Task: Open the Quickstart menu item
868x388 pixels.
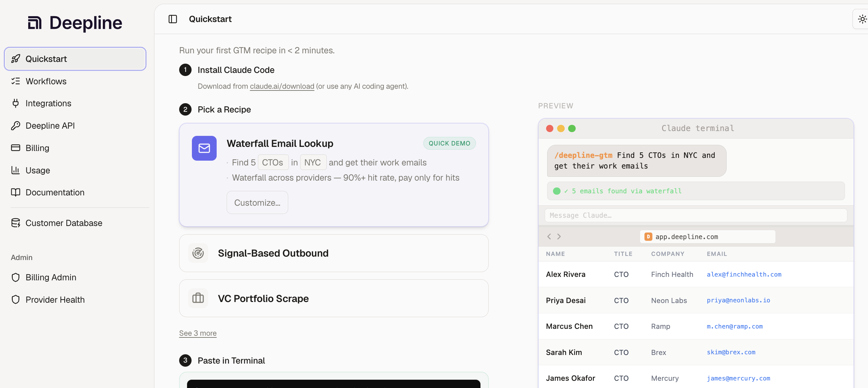Action: 75,59
